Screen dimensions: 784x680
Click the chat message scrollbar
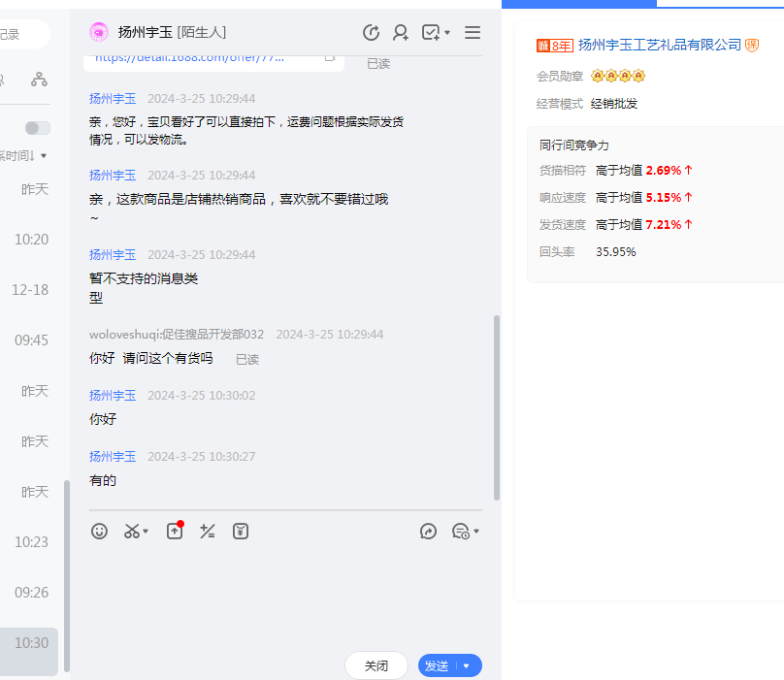coord(497,407)
